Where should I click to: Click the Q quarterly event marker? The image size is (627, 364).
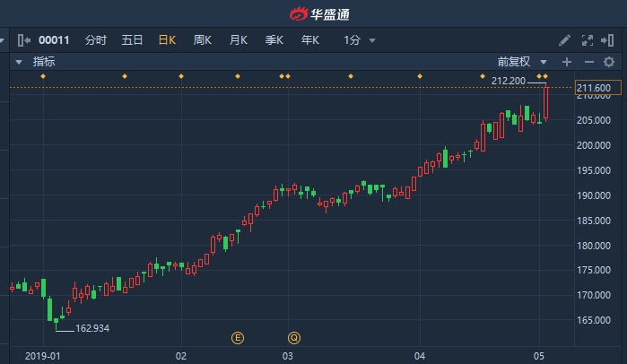pyautogui.click(x=294, y=338)
